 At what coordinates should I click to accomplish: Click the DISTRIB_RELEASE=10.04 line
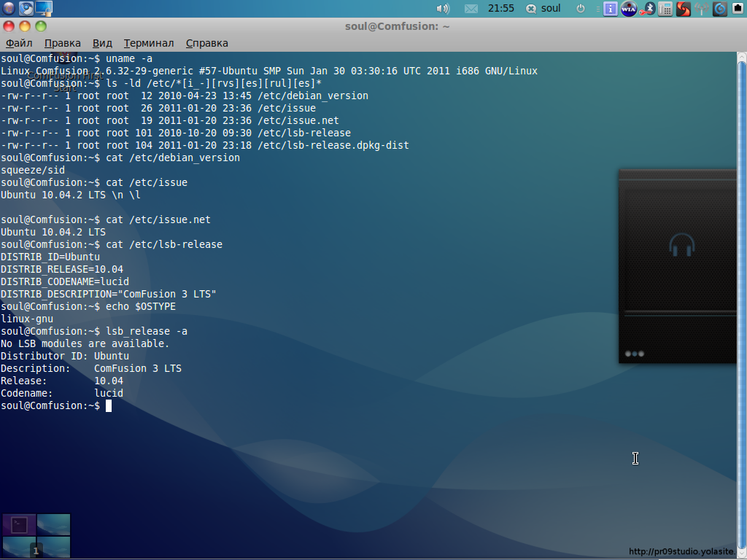pos(62,269)
